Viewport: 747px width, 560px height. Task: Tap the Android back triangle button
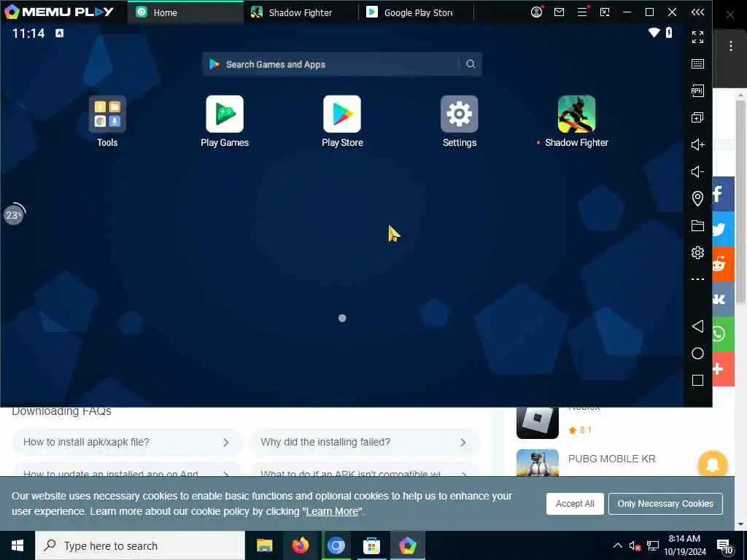coord(697,326)
